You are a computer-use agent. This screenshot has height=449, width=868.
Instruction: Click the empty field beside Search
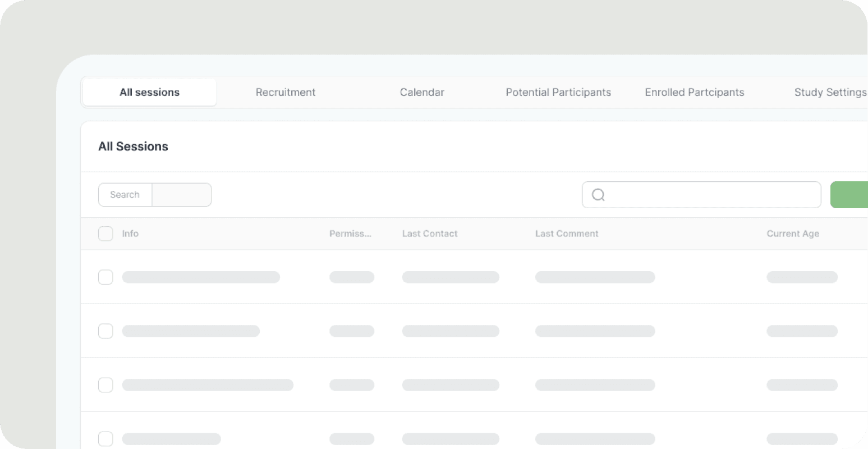pyautogui.click(x=182, y=195)
